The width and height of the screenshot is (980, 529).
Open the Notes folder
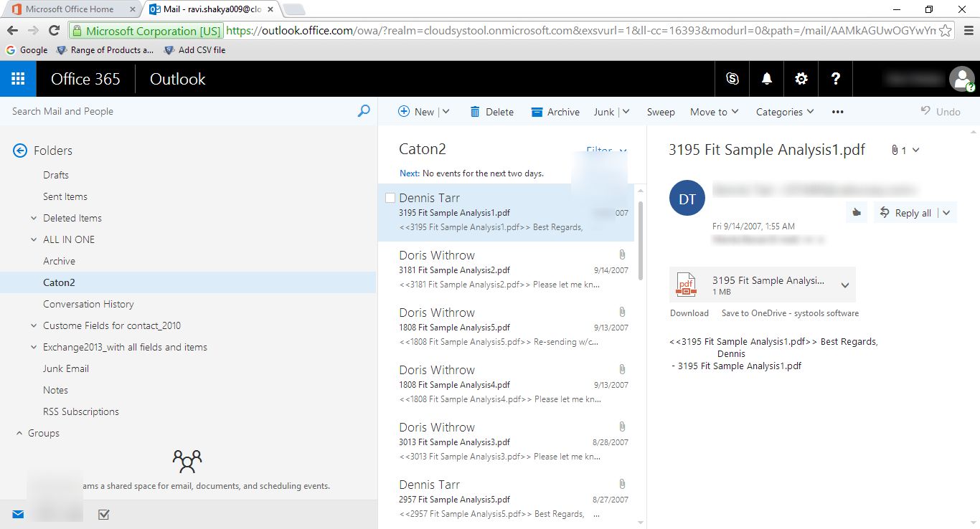click(55, 390)
